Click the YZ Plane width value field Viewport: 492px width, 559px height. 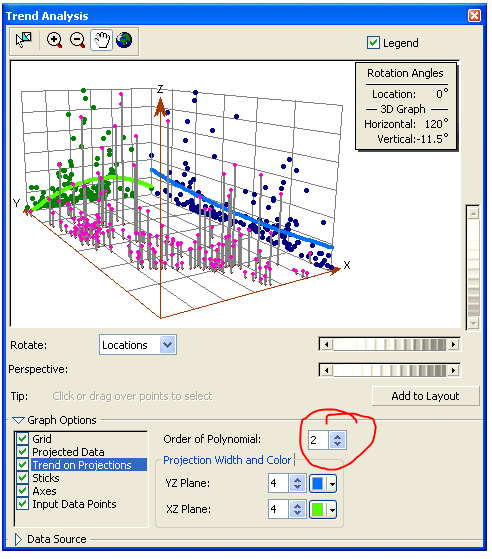(x=278, y=484)
